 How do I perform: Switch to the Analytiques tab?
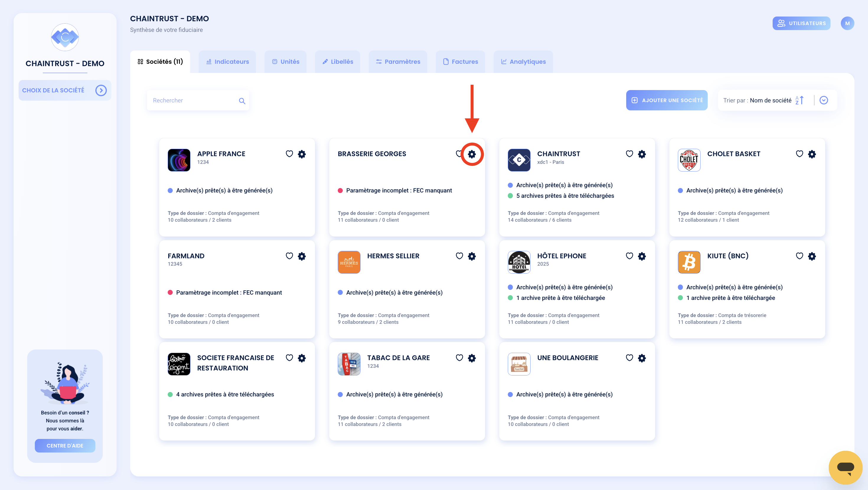coord(523,62)
